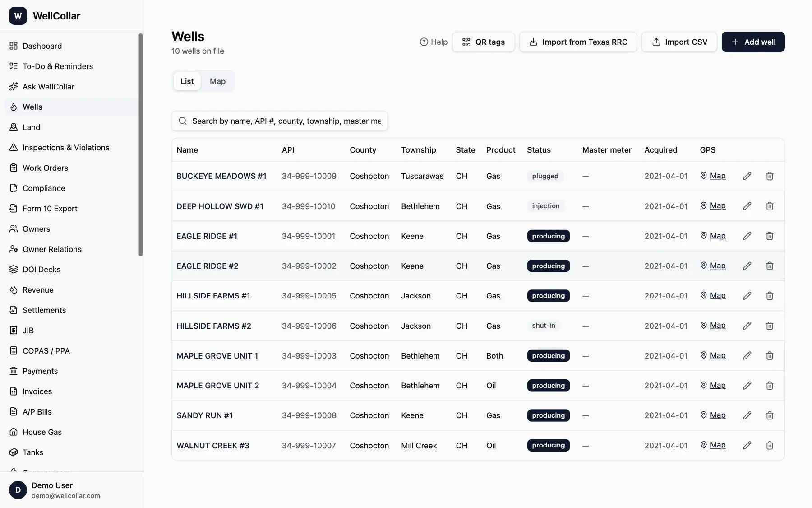
Task: Edit BUCKEYE MEADOWS #1 with pencil icon
Action: pos(747,176)
